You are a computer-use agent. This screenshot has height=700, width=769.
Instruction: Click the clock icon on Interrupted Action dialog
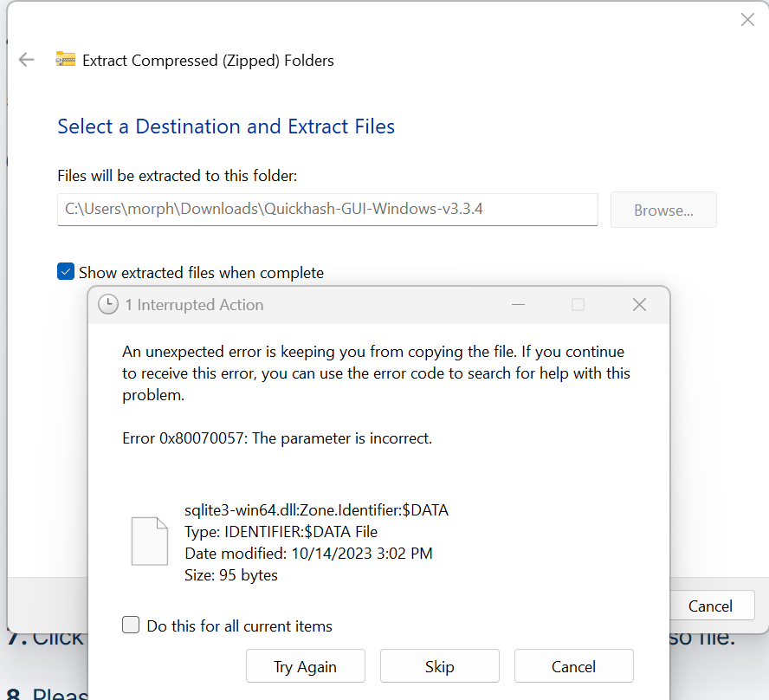(108, 305)
